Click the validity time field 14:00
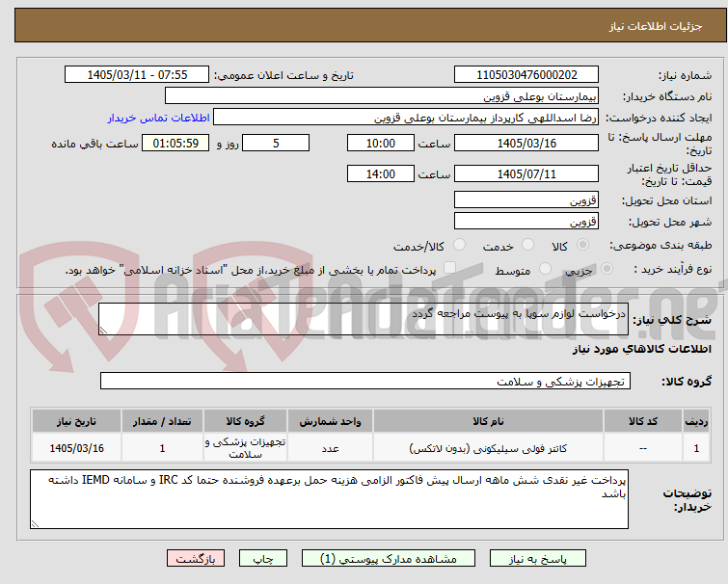728x584 pixels. pos(381,174)
